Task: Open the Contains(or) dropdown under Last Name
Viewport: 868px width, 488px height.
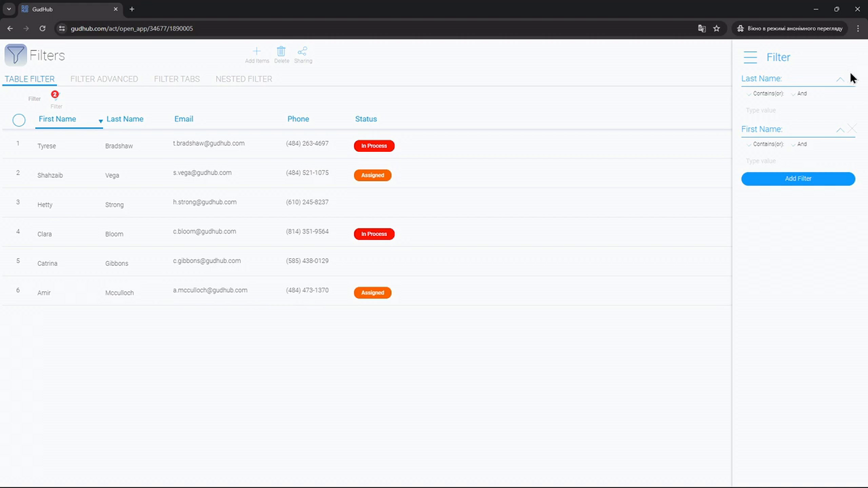Action: coord(765,94)
